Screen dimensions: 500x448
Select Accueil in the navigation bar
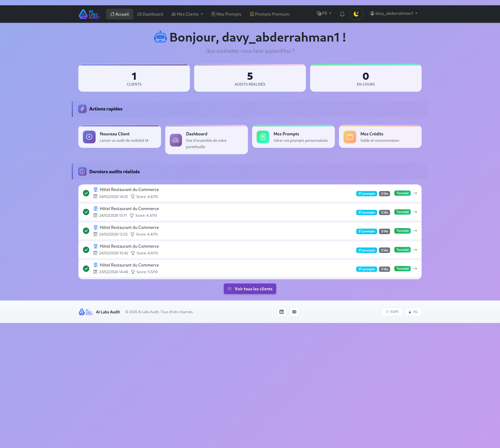[119, 14]
